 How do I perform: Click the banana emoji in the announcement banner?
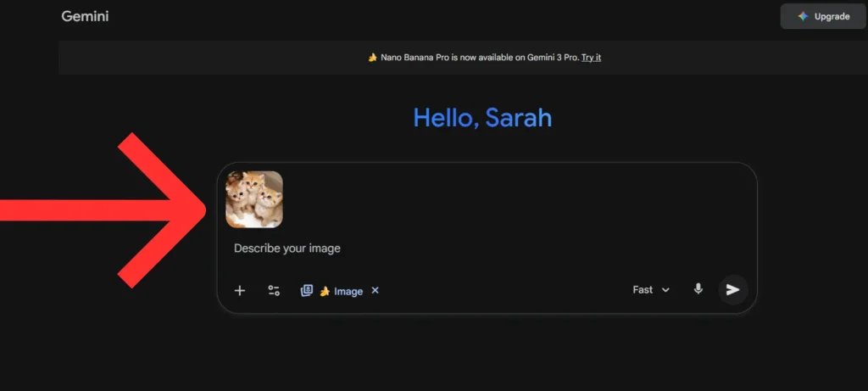point(372,58)
